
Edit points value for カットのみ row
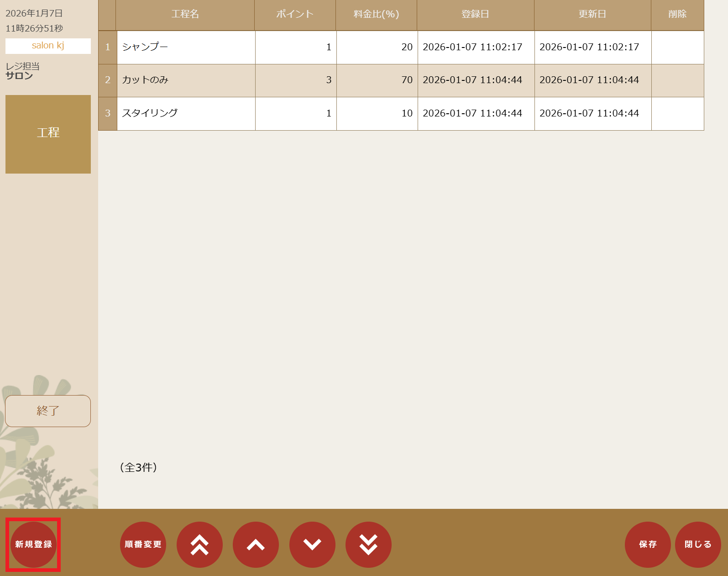295,80
